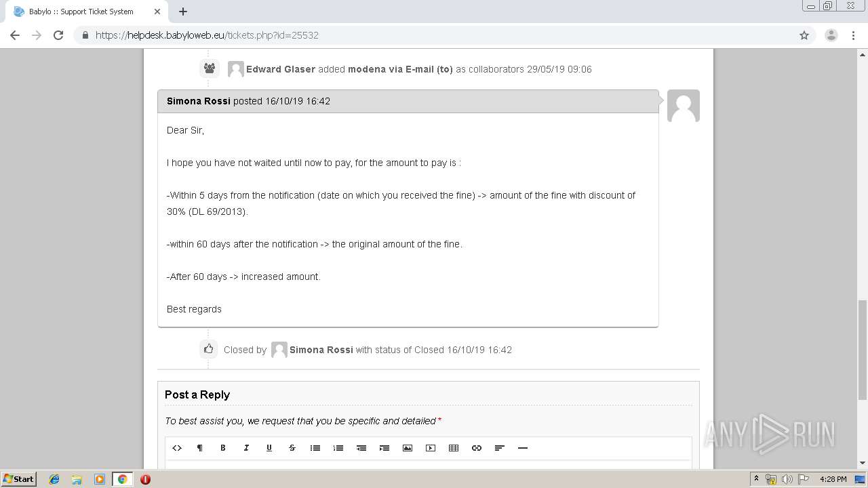Open network status tray icon
The width and height of the screenshot is (868, 488).
[771, 479]
